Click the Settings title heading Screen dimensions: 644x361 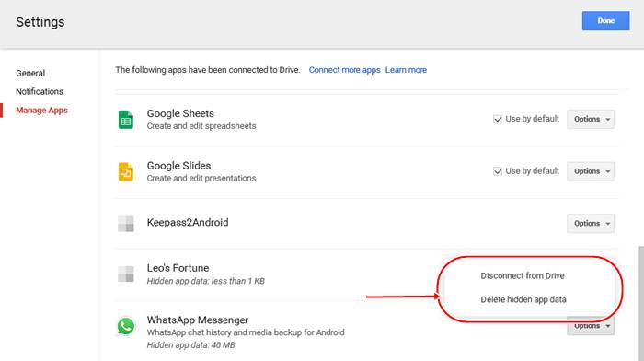pyautogui.click(x=40, y=22)
